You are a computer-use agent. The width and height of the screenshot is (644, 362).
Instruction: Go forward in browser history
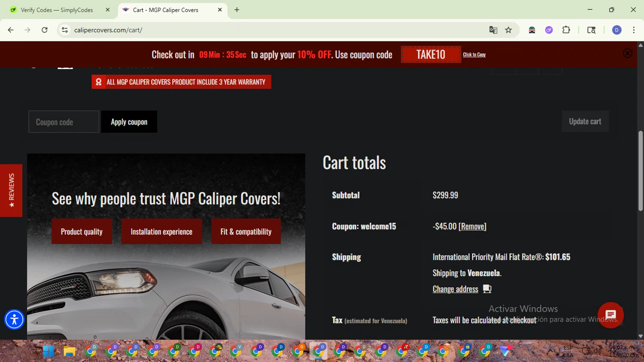coord(27,30)
